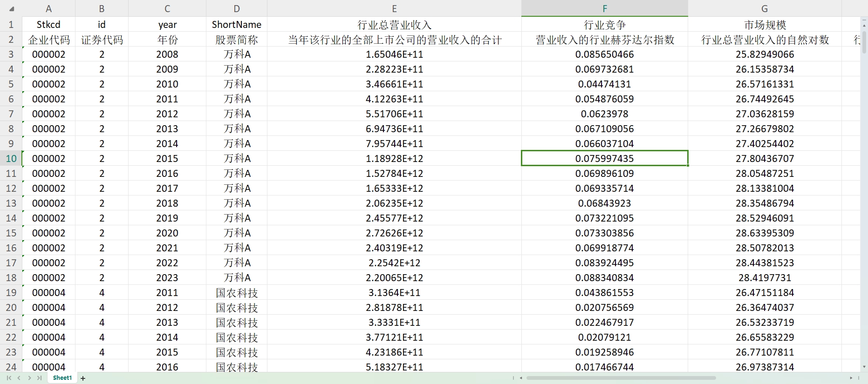Image resolution: width=868 pixels, height=384 pixels.
Task: Click the vertical scrollbar down arrow
Action: [x=864, y=367]
